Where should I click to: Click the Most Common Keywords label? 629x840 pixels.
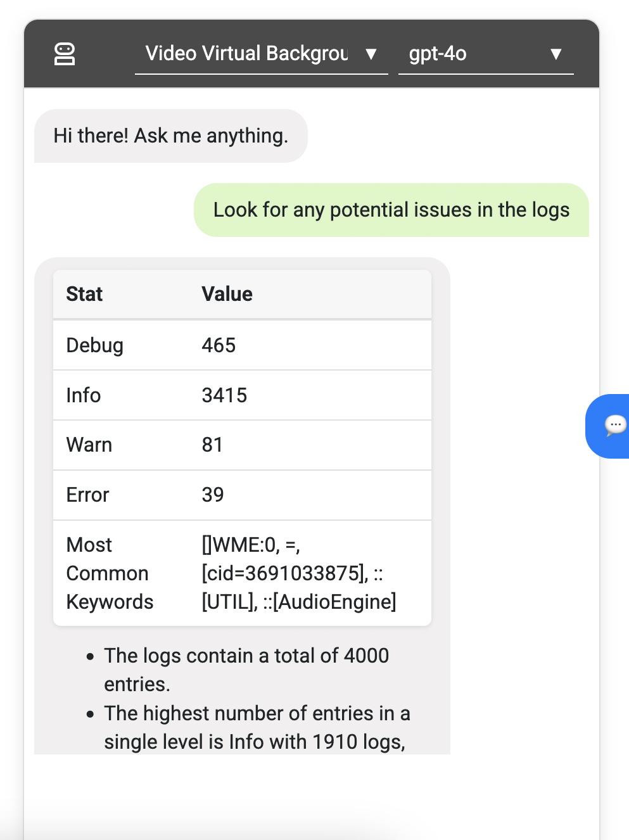[110, 573]
